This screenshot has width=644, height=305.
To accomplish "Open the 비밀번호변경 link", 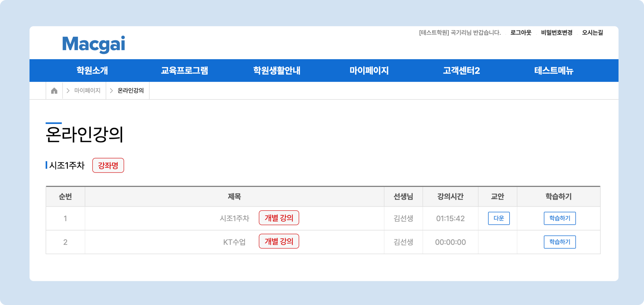I will point(557,33).
